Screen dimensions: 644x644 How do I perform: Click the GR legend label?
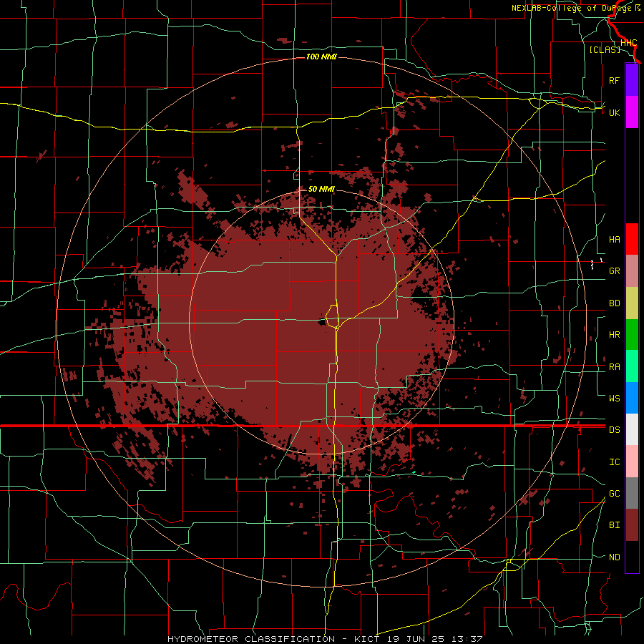tap(614, 271)
